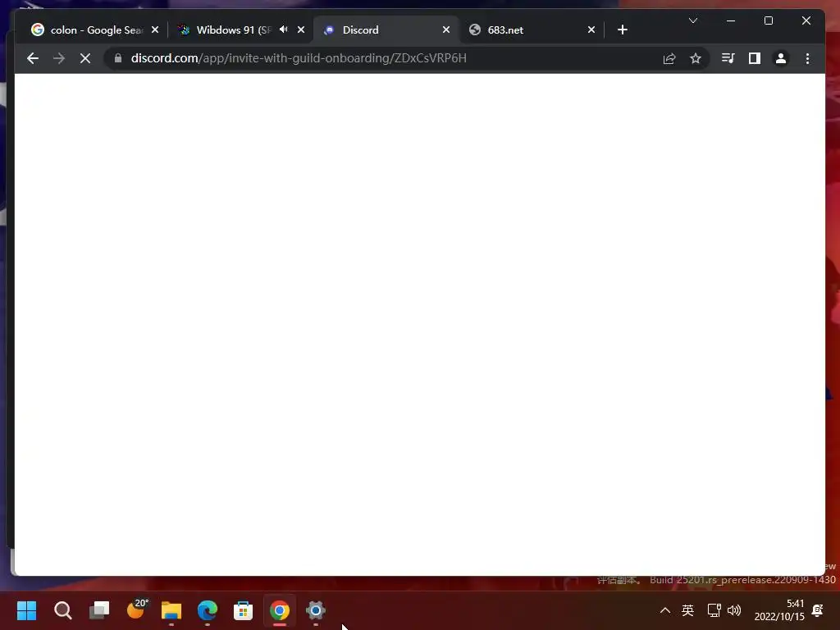
Task: Open the notification center bell icon
Action: pyautogui.click(x=818, y=610)
